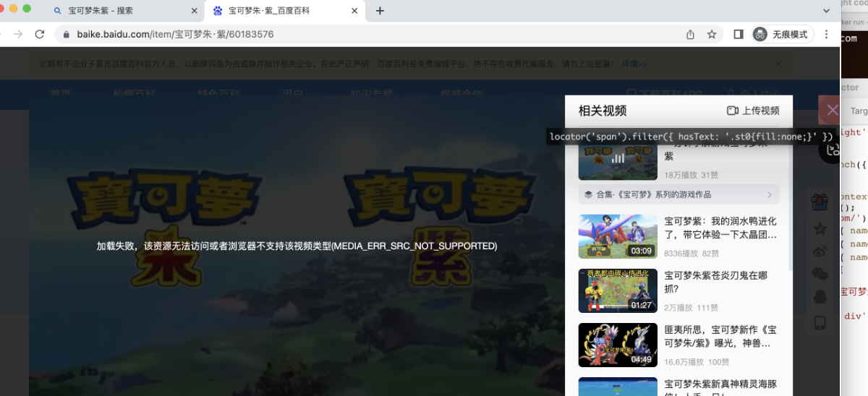Reload the current page
This screenshot has width=868, height=396.
40,34
